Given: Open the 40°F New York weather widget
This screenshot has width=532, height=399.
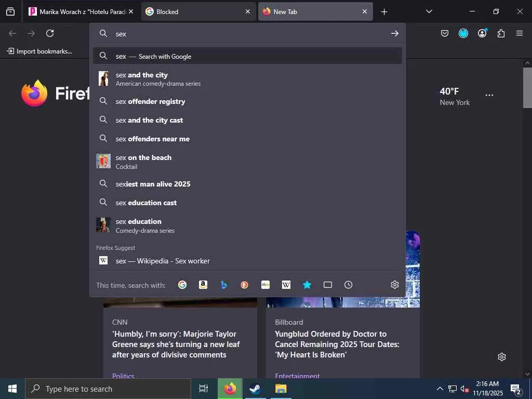Looking at the screenshot, I should [455, 97].
